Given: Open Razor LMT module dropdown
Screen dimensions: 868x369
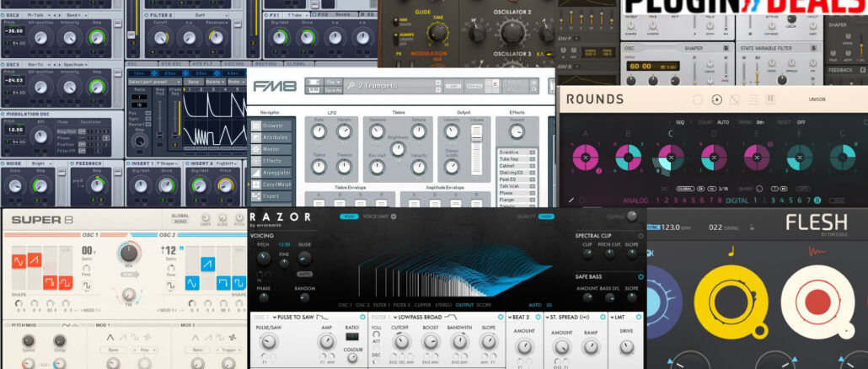Looking at the screenshot, I should pos(617,317).
